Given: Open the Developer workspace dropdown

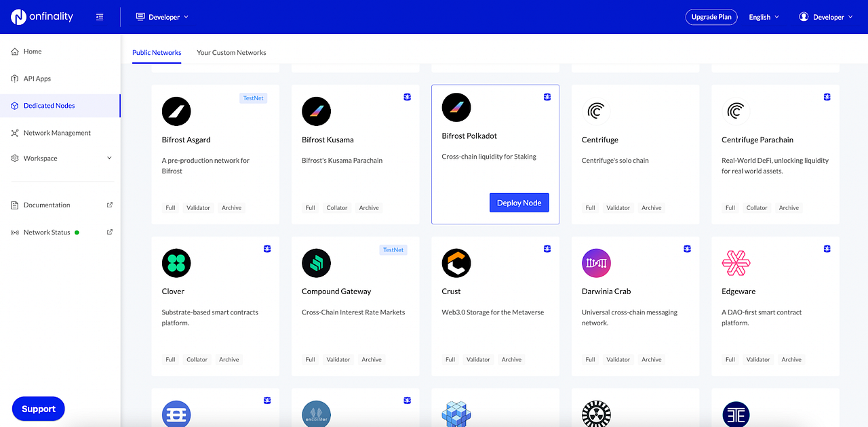Looking at the screenshot, I should (163, 17).
